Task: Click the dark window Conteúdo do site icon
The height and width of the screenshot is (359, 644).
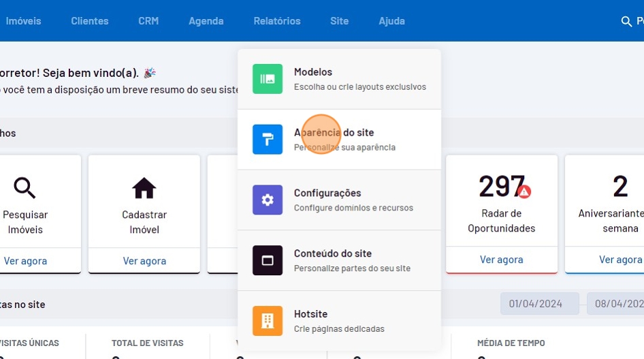Action: pyautogui.click(x=268, y=260)
